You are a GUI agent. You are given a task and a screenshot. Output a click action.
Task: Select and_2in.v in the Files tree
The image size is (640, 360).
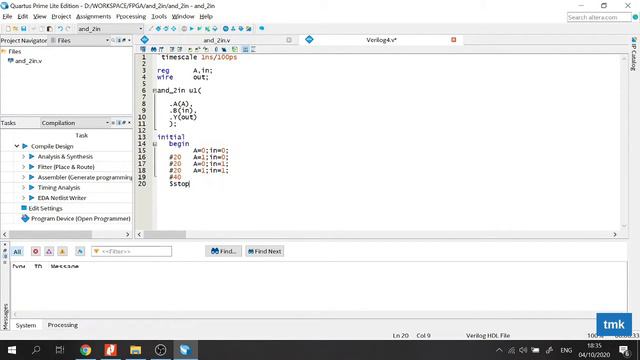pyautogui.click(x=28, y=61)
